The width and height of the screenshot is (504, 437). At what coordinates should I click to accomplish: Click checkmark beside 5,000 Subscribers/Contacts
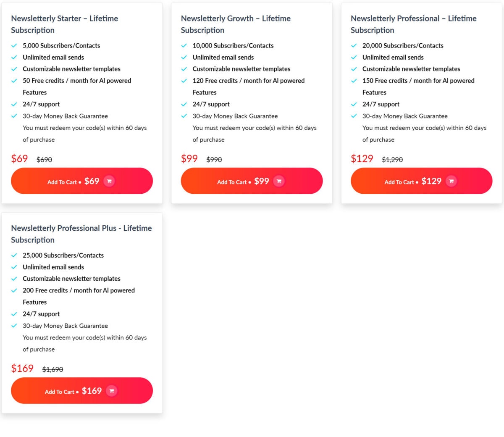pos(14,45)
